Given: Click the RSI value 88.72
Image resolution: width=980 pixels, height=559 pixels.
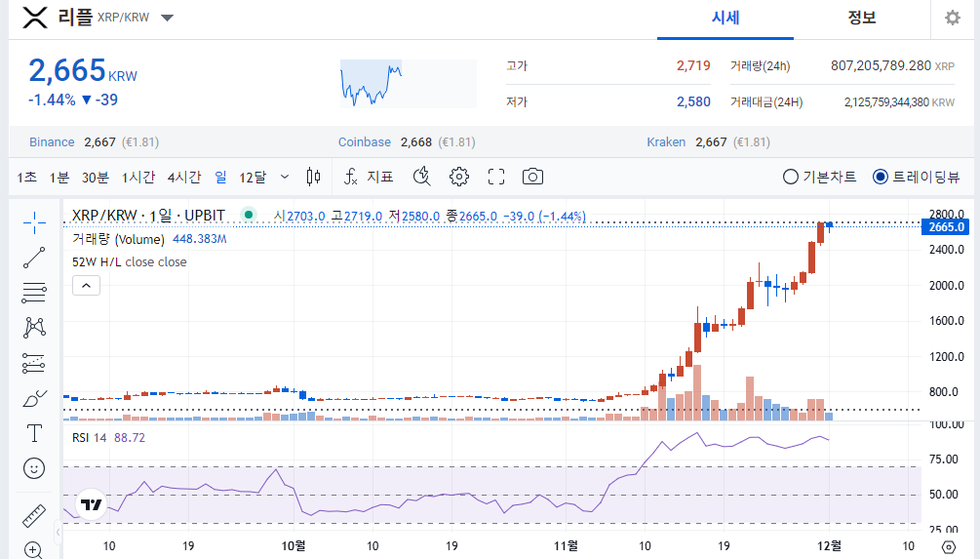Looking at the screenshot, I should (x=130, y=438).
